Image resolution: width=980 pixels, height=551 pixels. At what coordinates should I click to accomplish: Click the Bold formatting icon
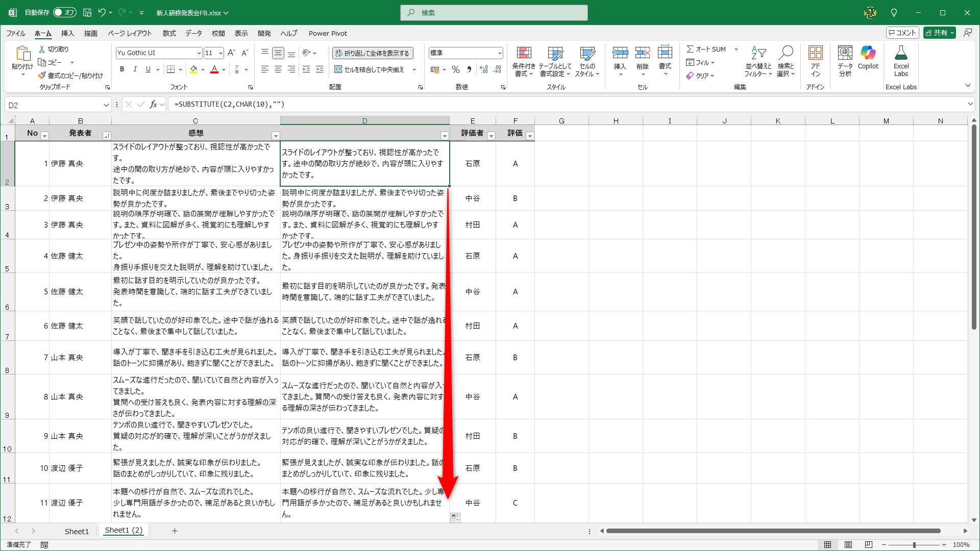pos(122,69)
